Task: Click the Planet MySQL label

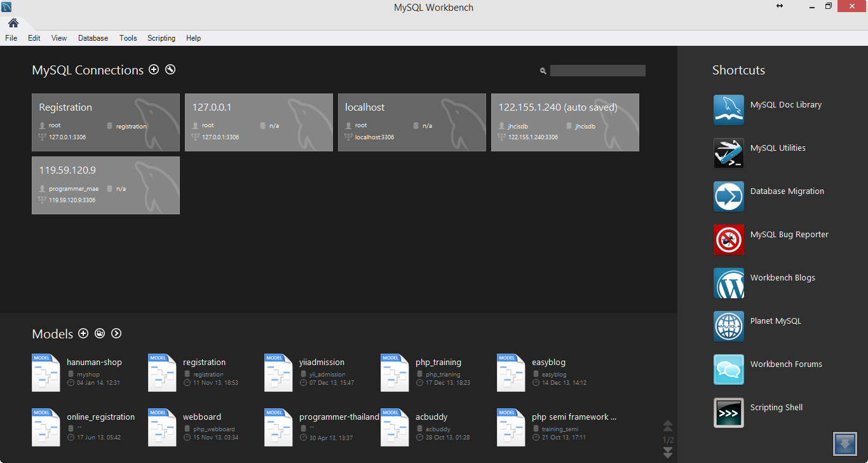Action: [x=776, y=321]
